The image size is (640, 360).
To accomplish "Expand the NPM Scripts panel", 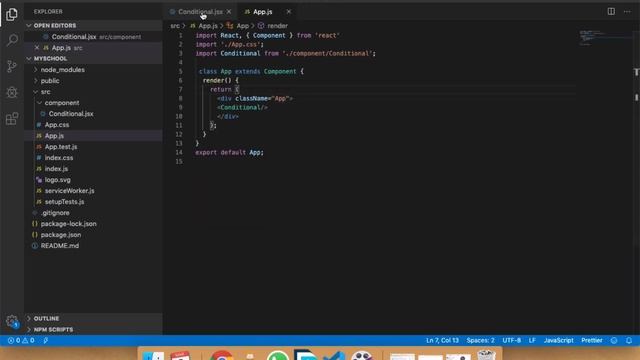I will click(x=53, y=329).
